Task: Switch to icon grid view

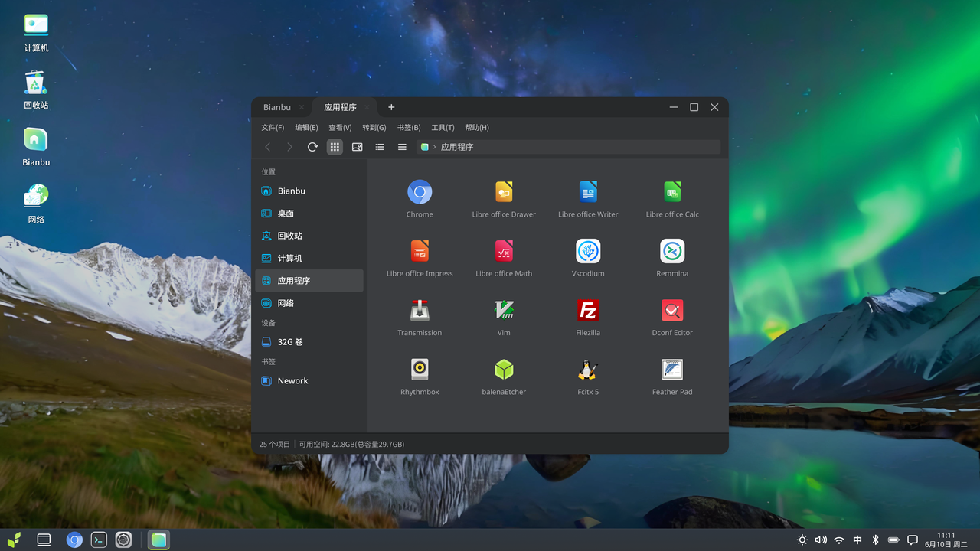Action: [335, 147]
